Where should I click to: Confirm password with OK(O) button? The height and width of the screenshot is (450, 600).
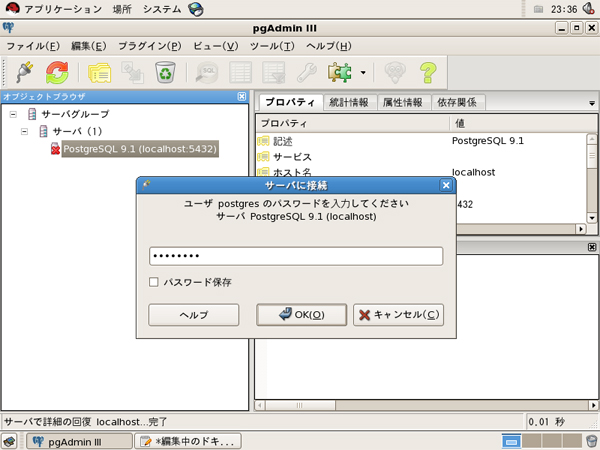pyautogui.click(x=302, y=315)
